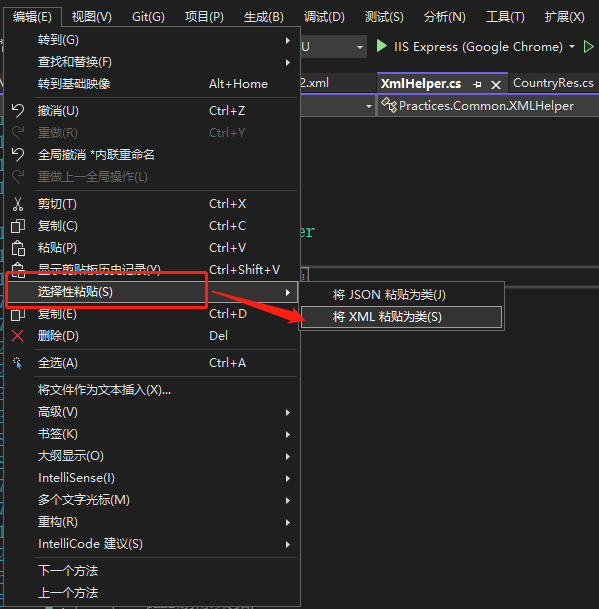Click the Cut (剪切) scissors icon
599x609 pixels.
click(18, 204)
